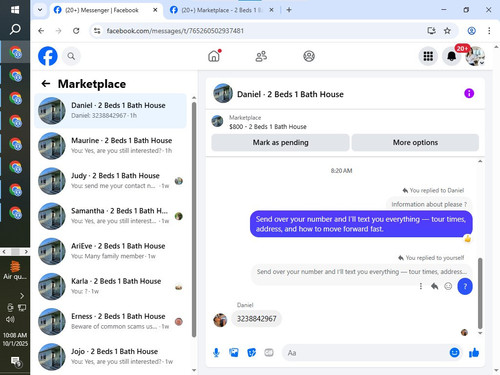This screenshot has height=375, width=500.
Task: Open Judy - 2 Beds 1 Bath House chat
Action: click(110, 181)
